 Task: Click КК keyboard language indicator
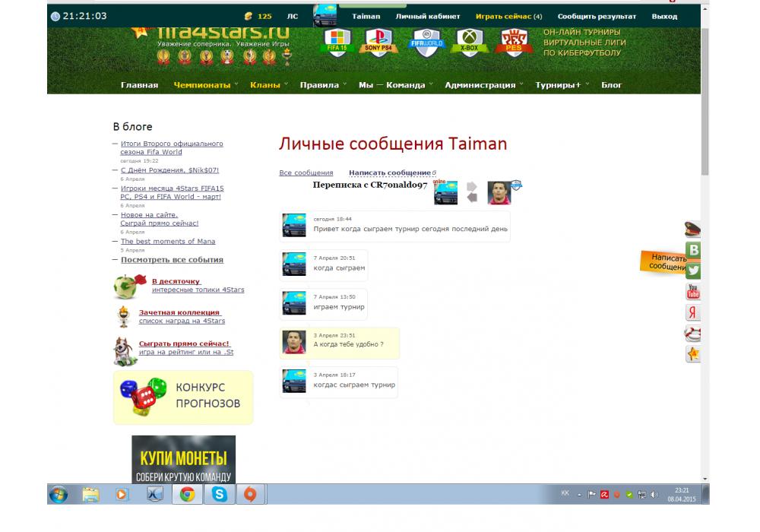coord(565,493)
